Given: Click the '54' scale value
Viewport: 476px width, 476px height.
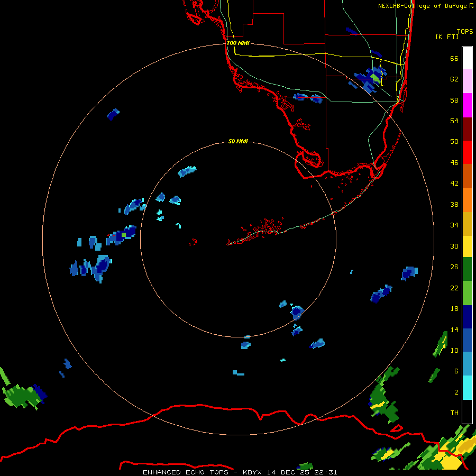Looking at the screenshot, I should [x=454, y=121].
